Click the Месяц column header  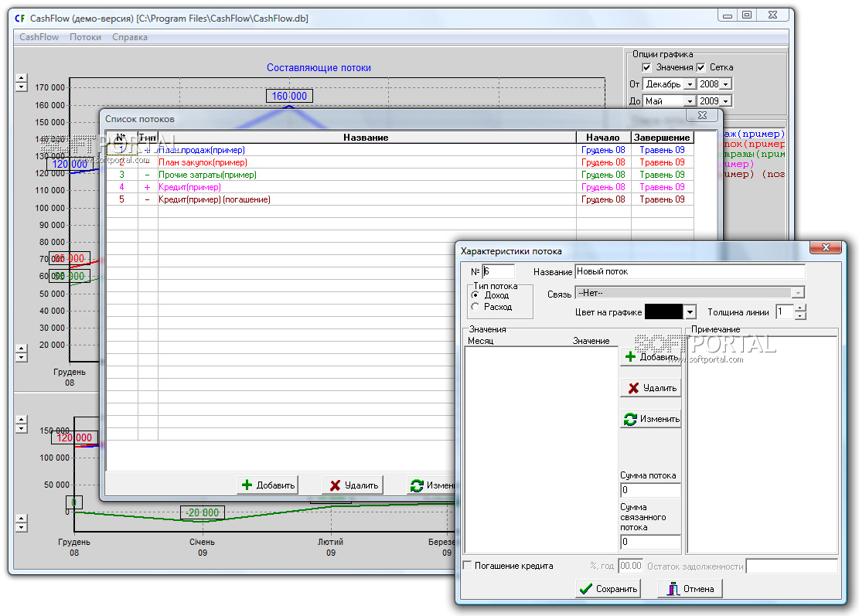480,341
